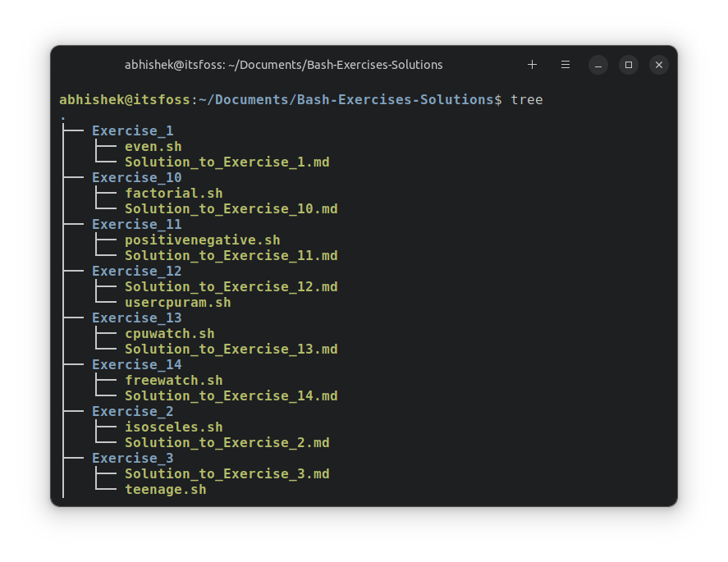Click Solution_to_Exercise_14.md file name

tap(231, 395)
